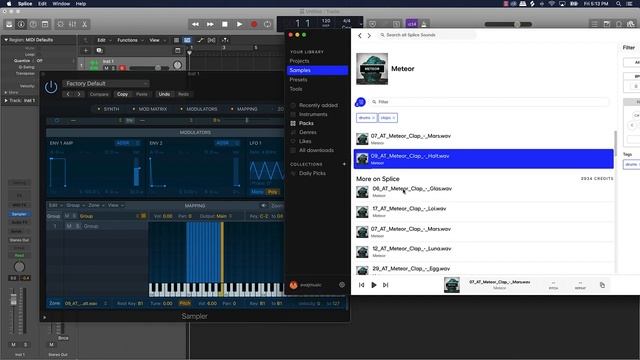
Task: Open Apple menu
Action: tap(9, 4)
